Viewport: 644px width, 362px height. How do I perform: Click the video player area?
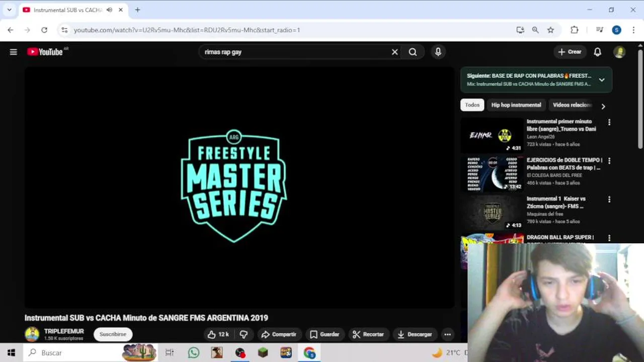pos(239,187)
